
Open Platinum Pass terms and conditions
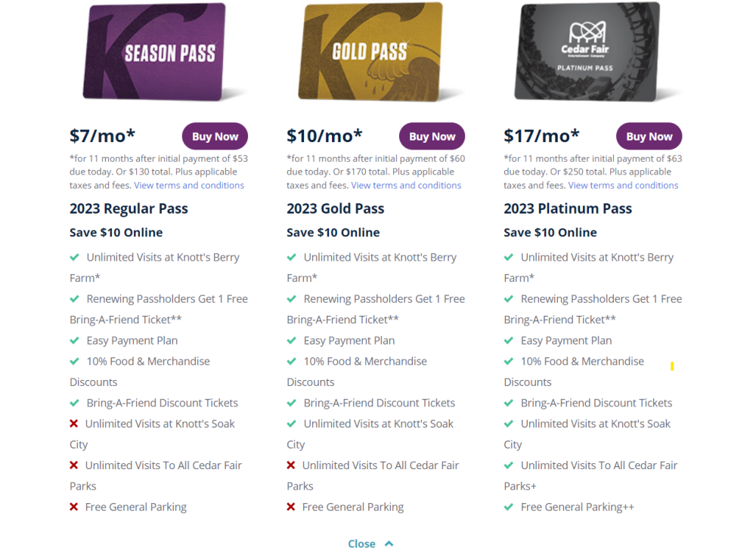point(623,185)
